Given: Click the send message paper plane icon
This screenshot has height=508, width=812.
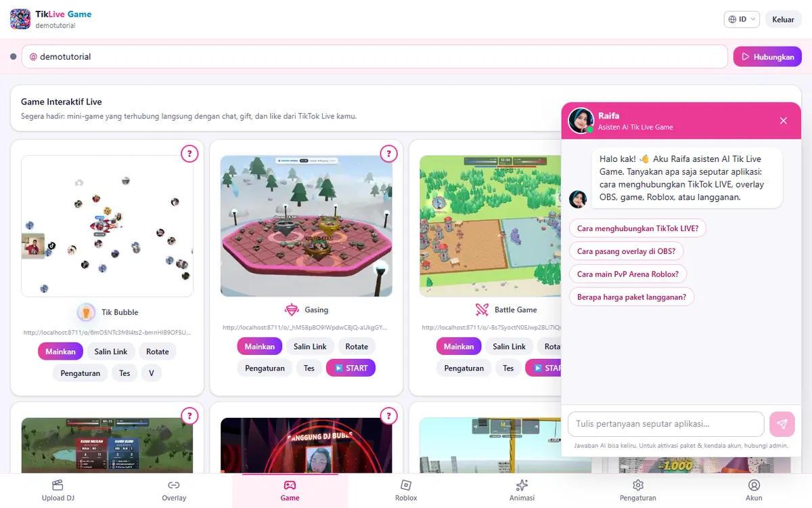Looking at the screenshot, I should (x=782, y=424).
